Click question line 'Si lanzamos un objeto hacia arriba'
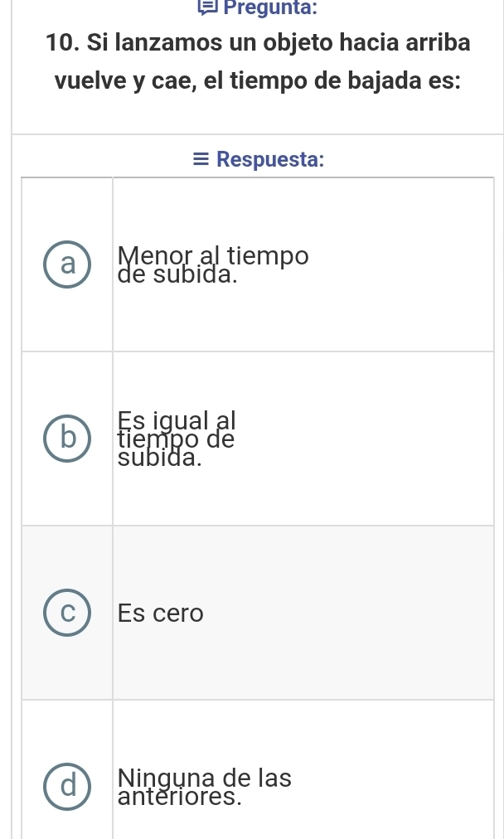504x839 pixels. coord(278,42)
